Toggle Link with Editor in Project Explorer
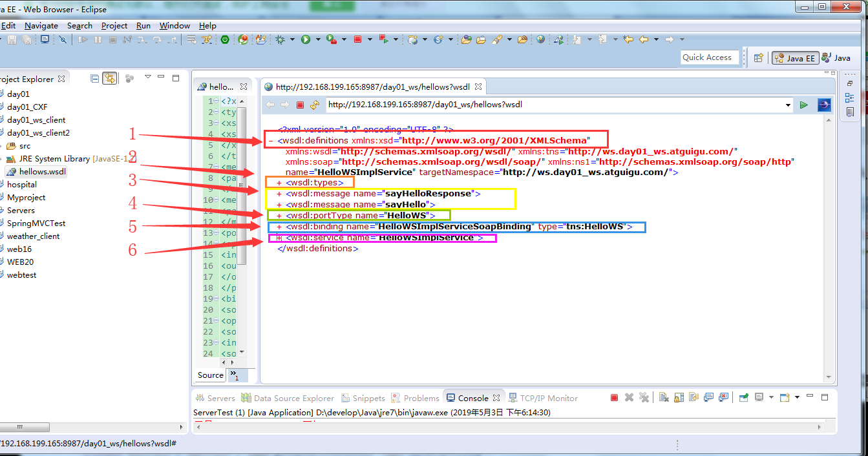Image resolution: width=868 pixels, height=456 pixels. pyautogui.click(x=110, y=78)
